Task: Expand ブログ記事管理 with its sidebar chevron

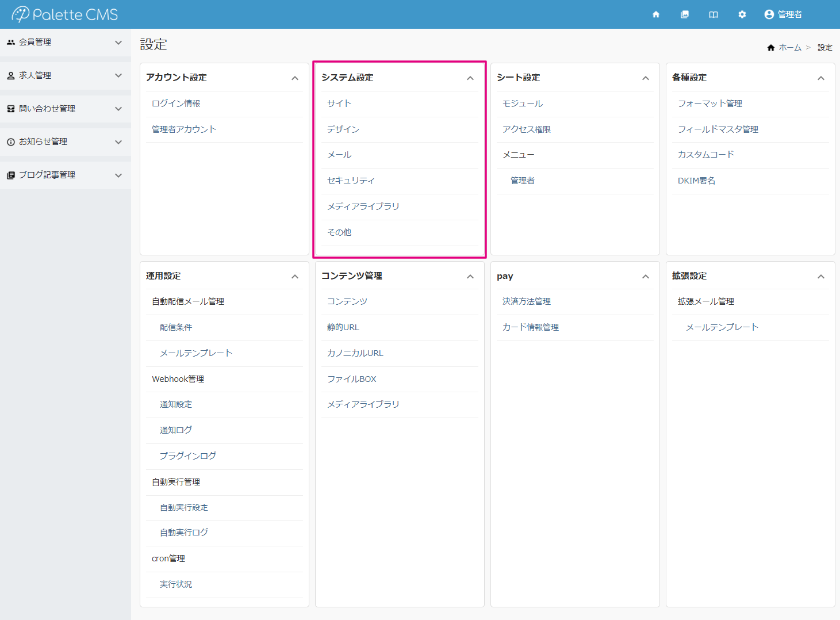Action: (118, 175)
